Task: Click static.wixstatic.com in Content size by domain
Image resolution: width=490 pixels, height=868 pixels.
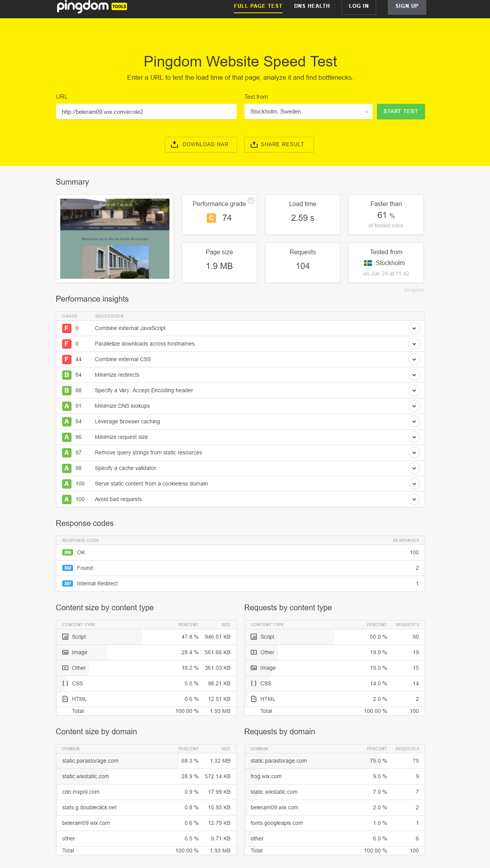Action: coord(85,777)
